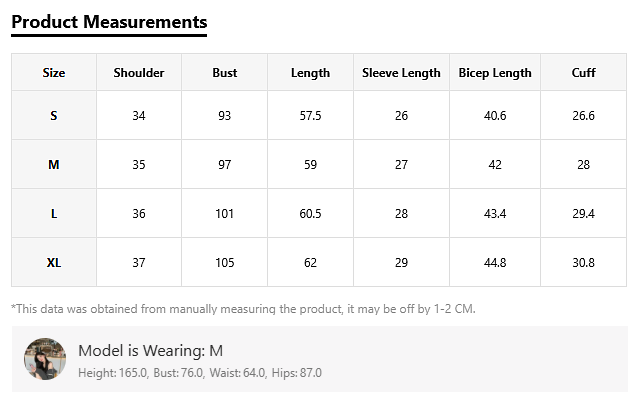Click the Size column header
632x404 pixels.
54,73
